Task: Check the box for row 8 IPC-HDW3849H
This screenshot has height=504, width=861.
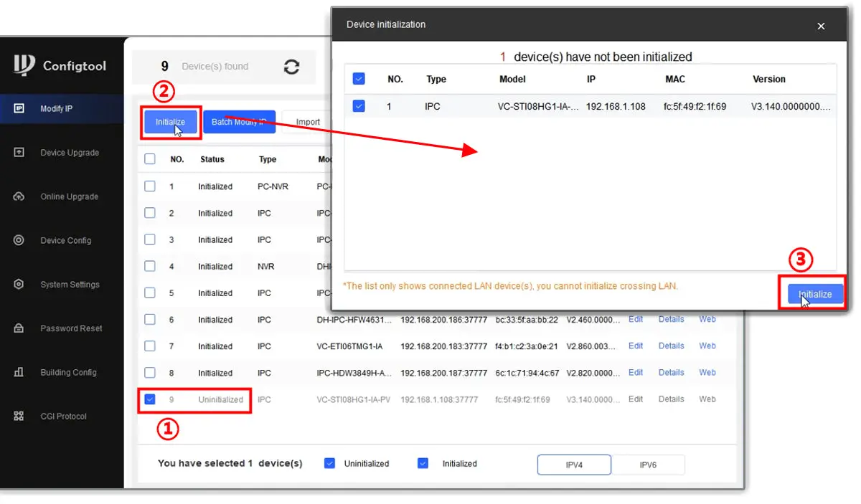Action: coord(150,373)
